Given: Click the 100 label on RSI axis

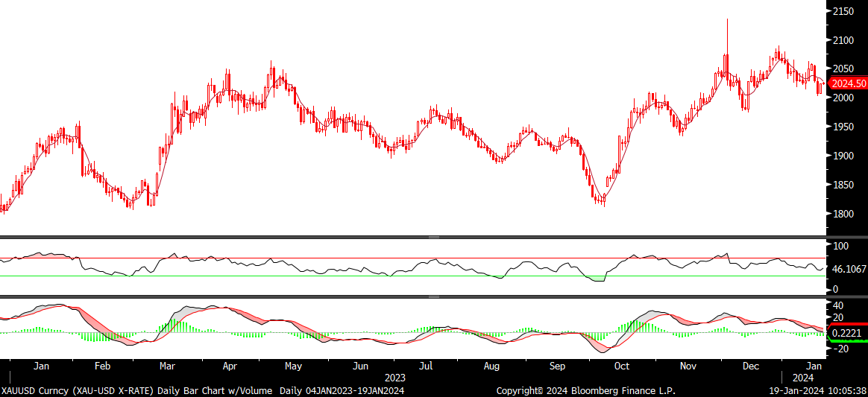Looking at the screenshot, I should click(x=841, y=246).
